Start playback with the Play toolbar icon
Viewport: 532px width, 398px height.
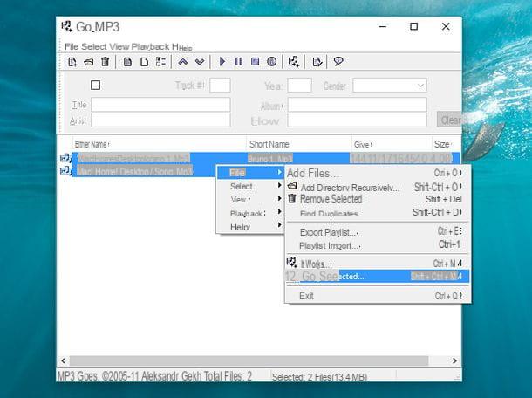click(x=222, y=62)
